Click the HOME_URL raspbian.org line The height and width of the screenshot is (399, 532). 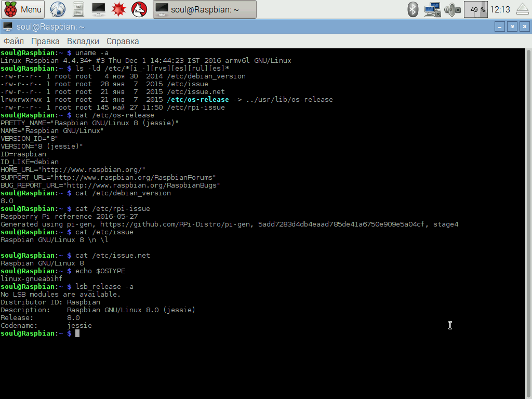pyautogui.click(x=73, y=170)
